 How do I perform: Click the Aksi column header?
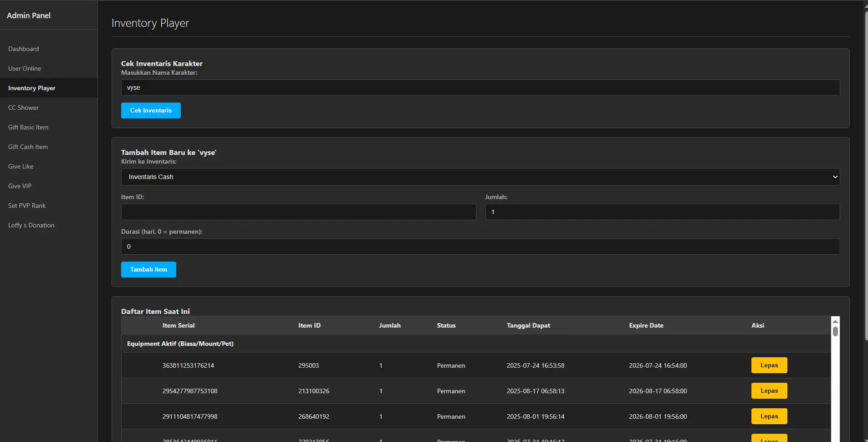point(758,325)
